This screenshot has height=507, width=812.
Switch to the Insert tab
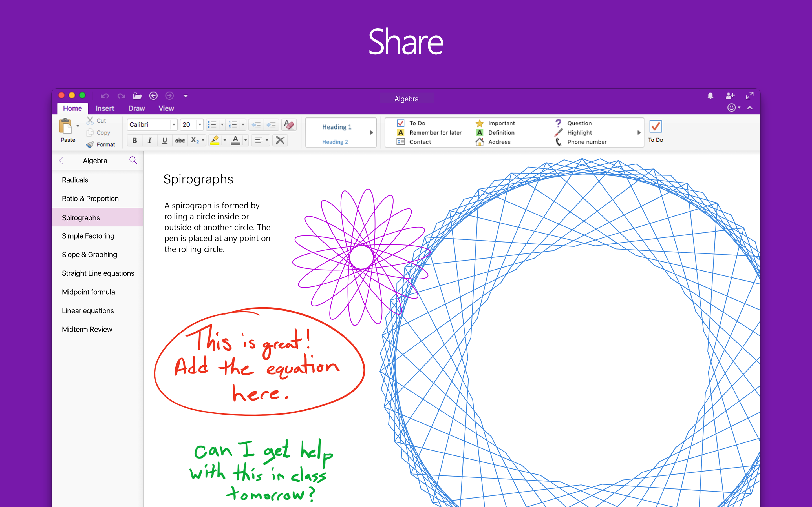pyautogui.click(x=105, y=108)
